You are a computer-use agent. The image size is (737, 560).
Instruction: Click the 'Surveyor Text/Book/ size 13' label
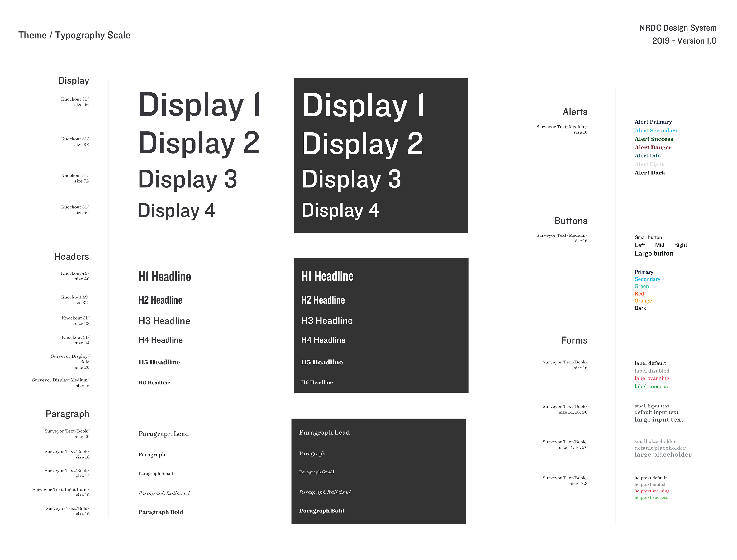67,473
